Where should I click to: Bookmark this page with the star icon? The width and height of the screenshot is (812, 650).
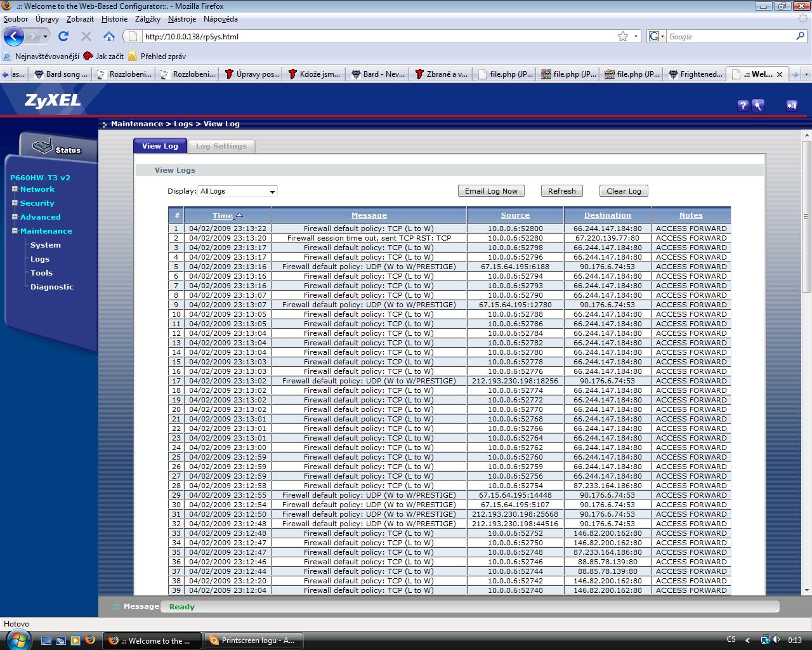click(623, 36)
